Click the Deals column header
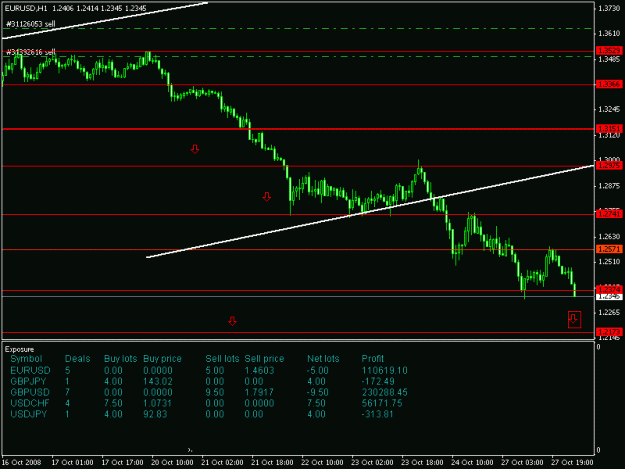 pos(77,359)
